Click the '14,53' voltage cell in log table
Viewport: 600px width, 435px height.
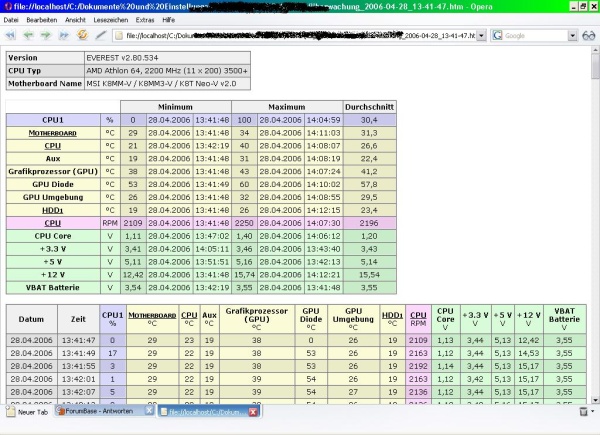[x=528, y=353]
